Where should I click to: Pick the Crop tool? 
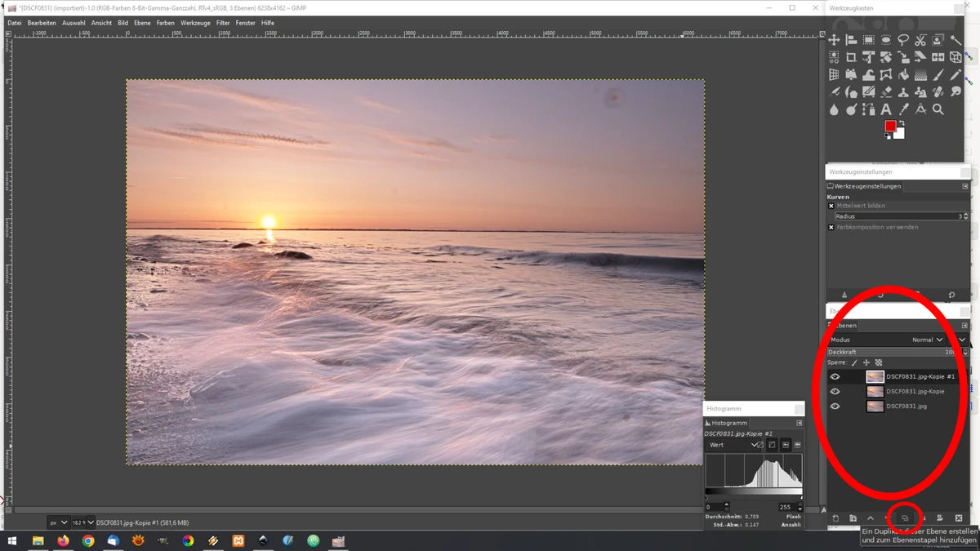pos(851,57)
